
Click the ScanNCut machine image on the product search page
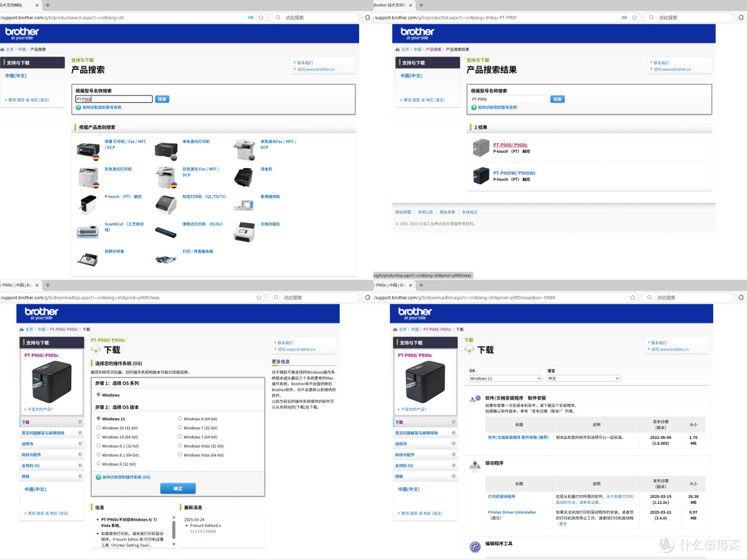coord(88,232)
